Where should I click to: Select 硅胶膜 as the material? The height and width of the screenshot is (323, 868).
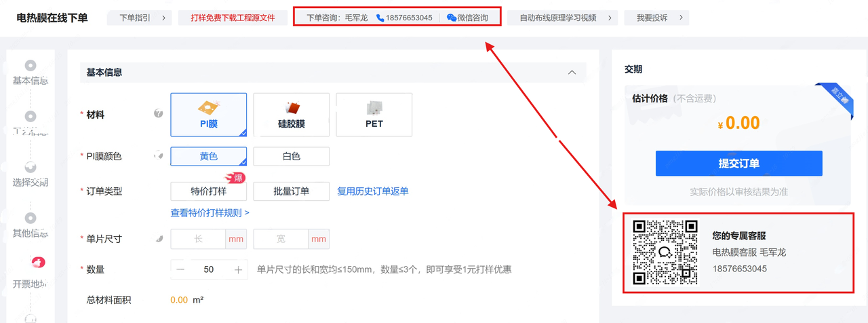pos(292,114)
